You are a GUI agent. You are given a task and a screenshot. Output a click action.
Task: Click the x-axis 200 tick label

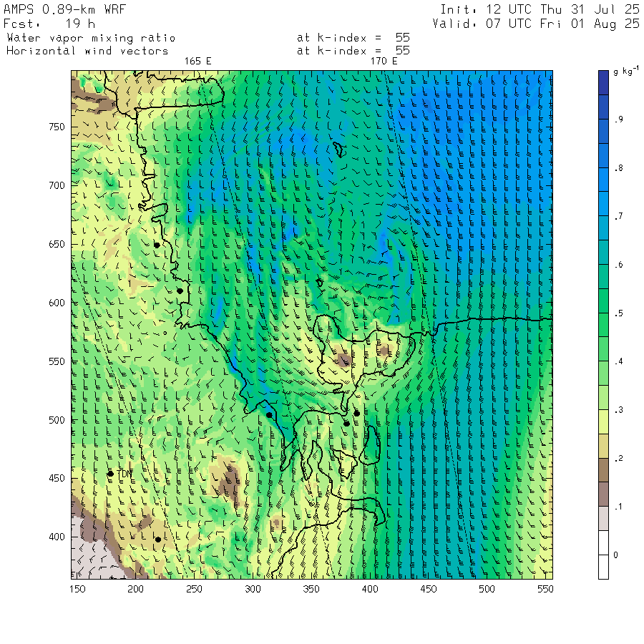(135, 589)
